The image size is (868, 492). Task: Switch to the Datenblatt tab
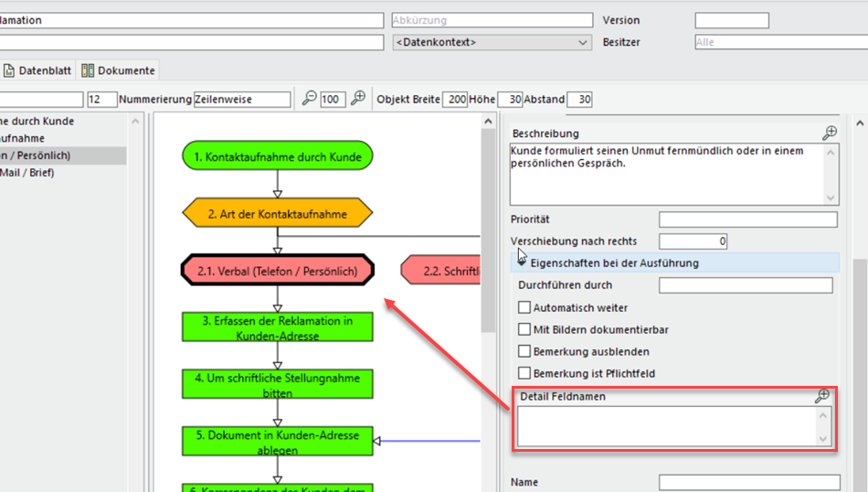[38, 70]
